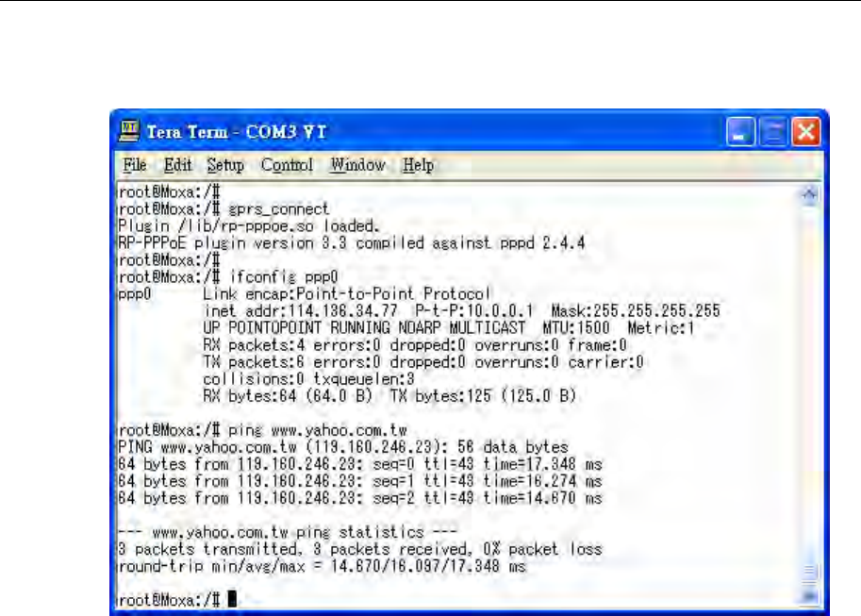Click the 'RX packets:4' line
This screenshot has height=616, width=861.
(415, 345)
